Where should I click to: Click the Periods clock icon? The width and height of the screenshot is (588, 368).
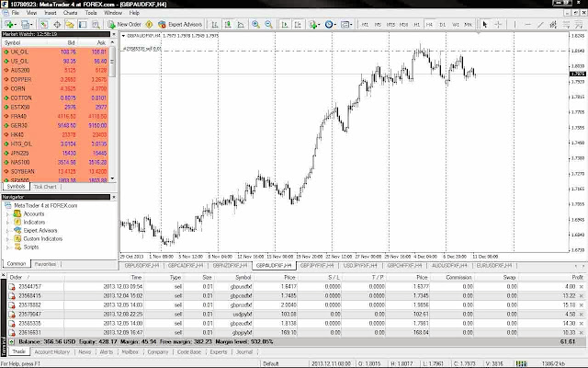coord(329,25)
